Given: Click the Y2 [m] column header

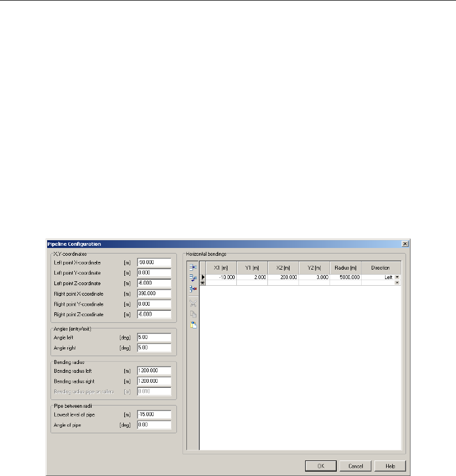Looking at the screenshot, I should 315,268.
